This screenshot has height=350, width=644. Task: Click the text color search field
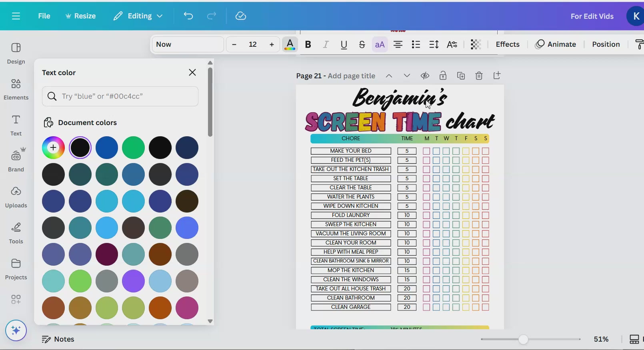[x=120, y=96]
